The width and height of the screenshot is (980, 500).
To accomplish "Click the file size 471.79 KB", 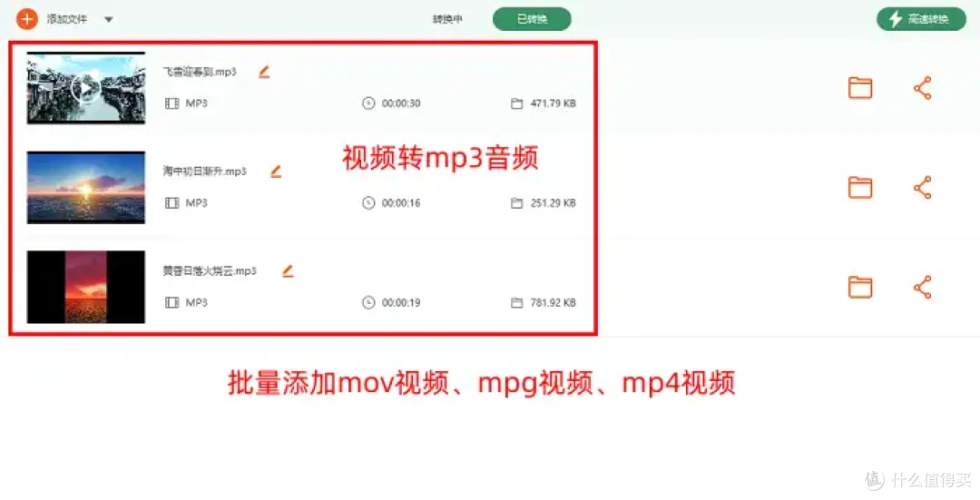I will [x=554, y=103].
